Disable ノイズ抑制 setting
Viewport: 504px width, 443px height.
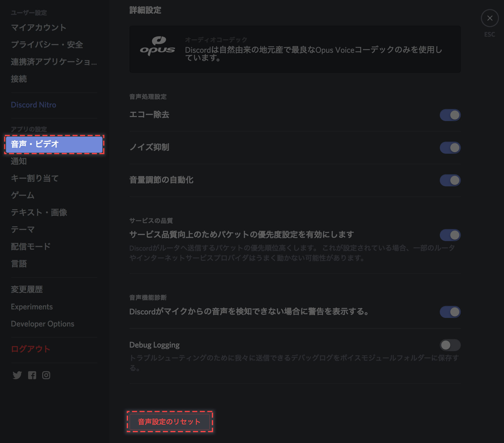(x=450, y=147)
